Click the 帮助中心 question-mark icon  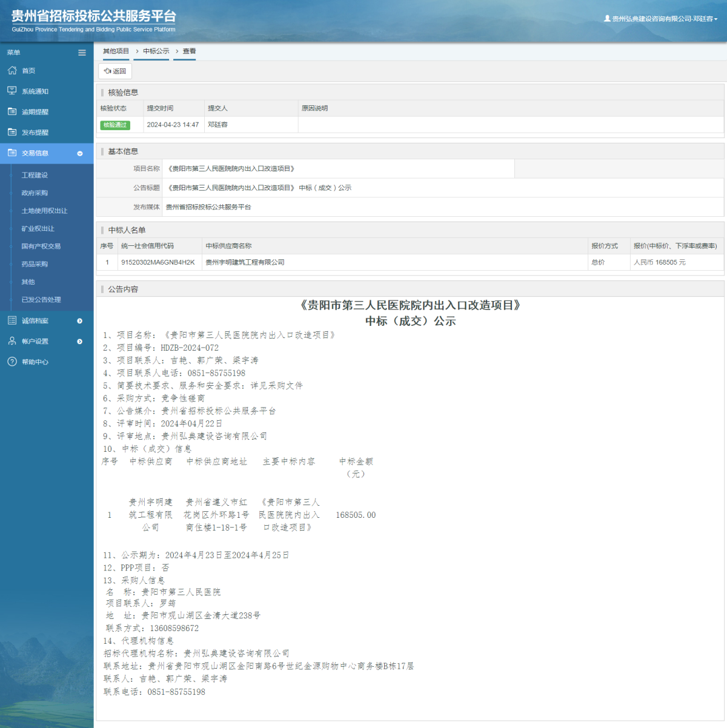click(x=12, y=362)
